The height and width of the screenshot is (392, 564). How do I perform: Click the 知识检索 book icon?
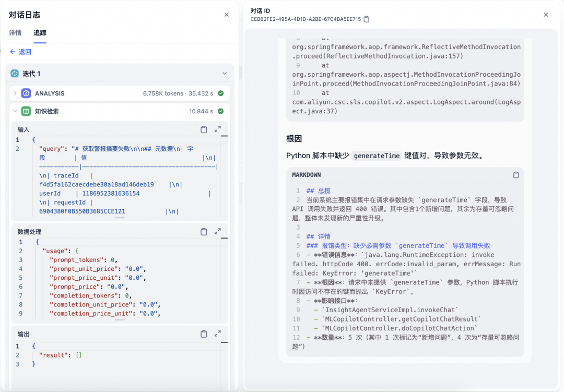click(x=26, y=111)
